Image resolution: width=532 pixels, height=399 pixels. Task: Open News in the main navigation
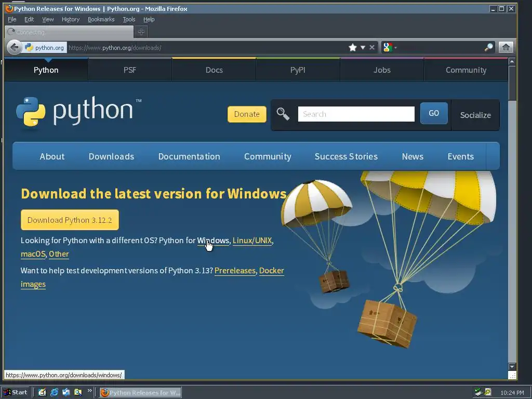click(x=413, y=156)
